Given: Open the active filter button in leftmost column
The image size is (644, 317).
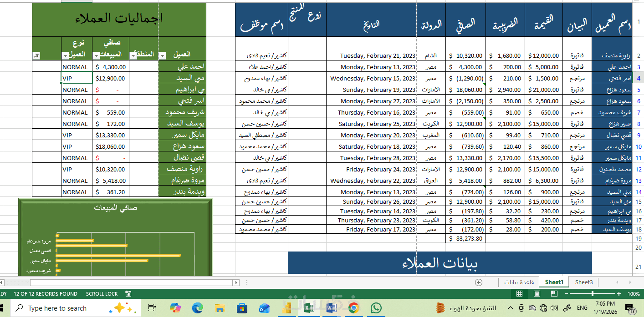Looking at the screenshot, I should coord(36,55).
